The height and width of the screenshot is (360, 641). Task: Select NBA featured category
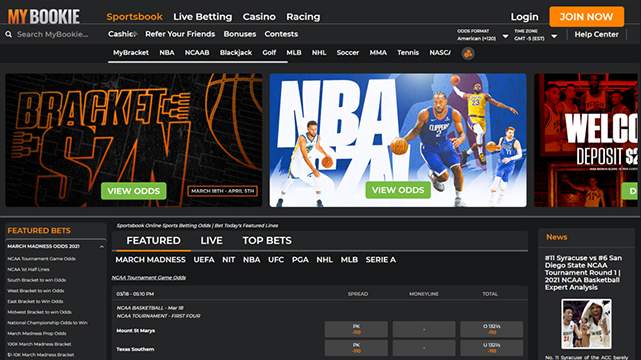pyautogui.click(x=251, y=260)
